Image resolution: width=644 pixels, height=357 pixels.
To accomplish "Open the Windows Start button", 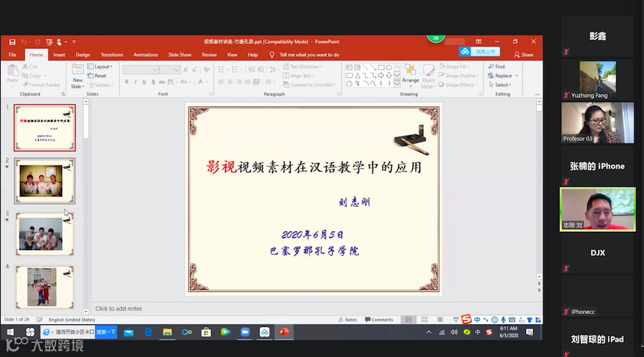I will click(10, 332).
